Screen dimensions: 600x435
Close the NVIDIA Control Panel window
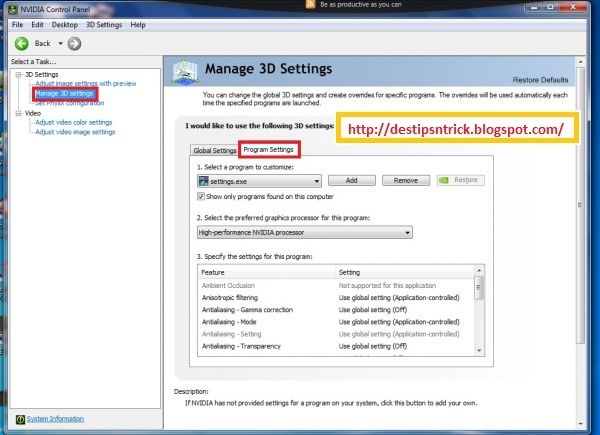573,7
